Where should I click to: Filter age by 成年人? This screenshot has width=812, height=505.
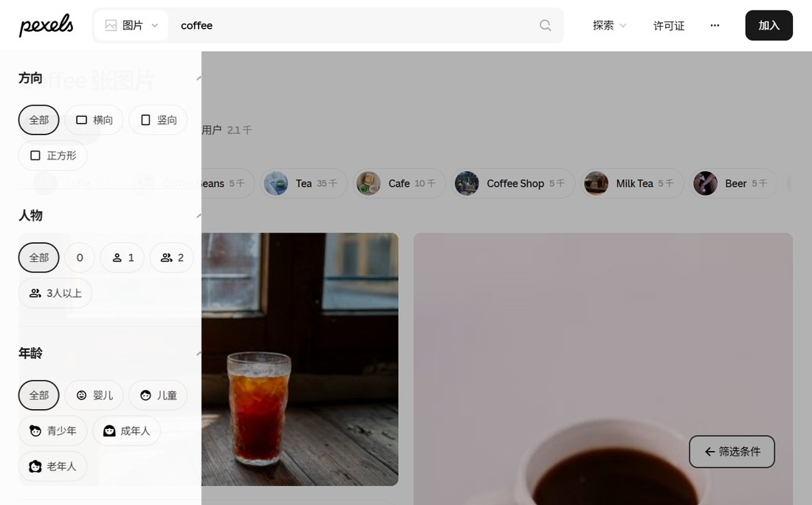pyautogui.click(x=126, y=430)
